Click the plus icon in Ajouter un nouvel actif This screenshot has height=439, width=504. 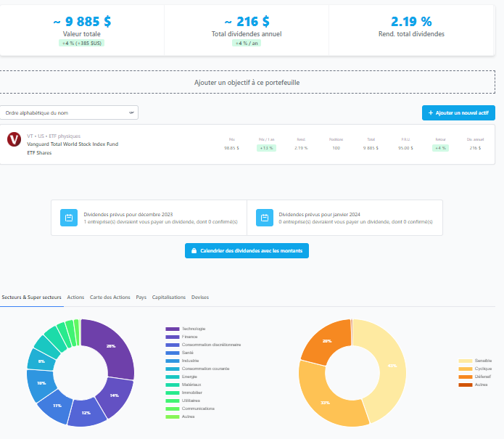click(431, 113)
